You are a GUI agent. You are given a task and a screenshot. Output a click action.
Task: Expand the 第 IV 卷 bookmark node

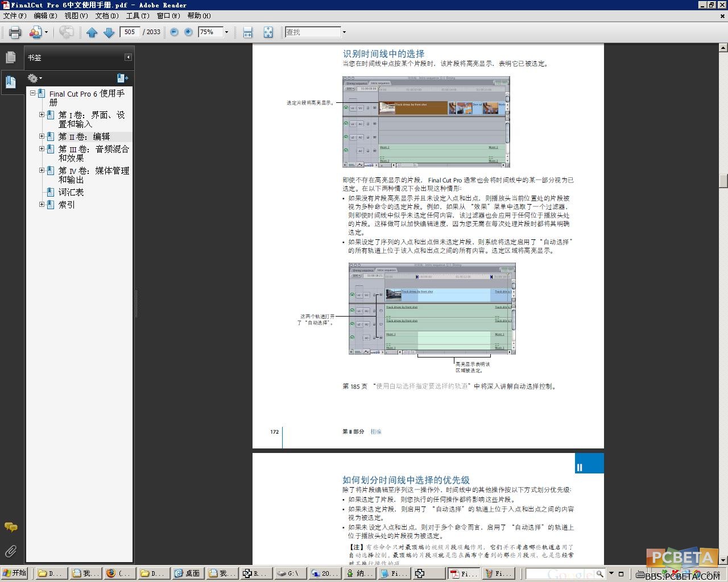[x=42, y=171]
